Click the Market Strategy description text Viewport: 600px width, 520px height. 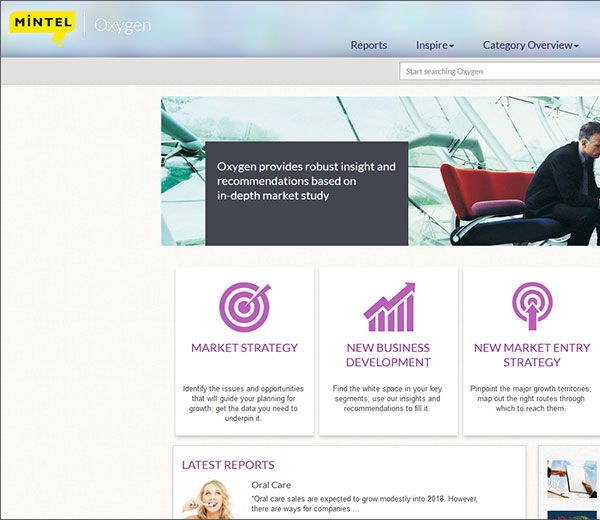click(x=243, y=403)
